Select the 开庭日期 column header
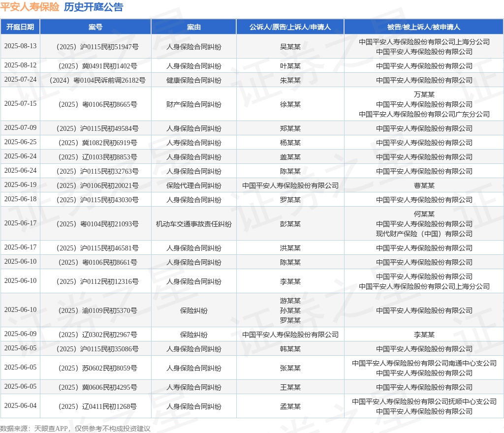 tap(20, 27)
